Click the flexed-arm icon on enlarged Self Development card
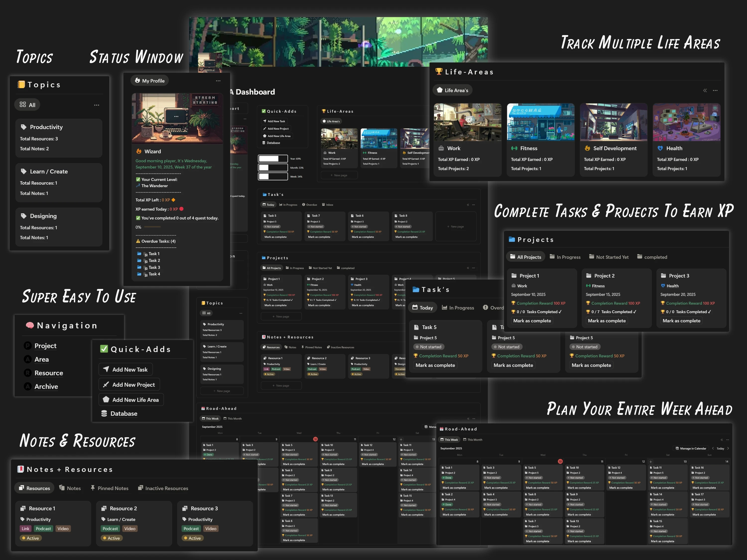 [x=587, y=148]
